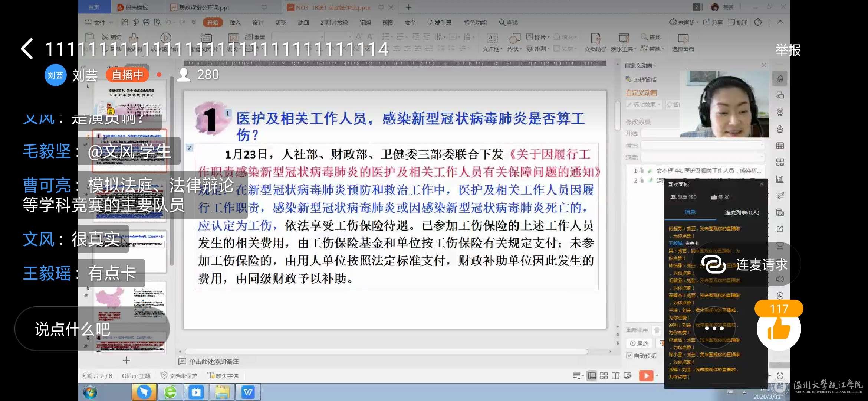This screenshot has width=868, height=401.
Task: Open Internet Explorer from taskbar
Action: (x=170, y=392)
